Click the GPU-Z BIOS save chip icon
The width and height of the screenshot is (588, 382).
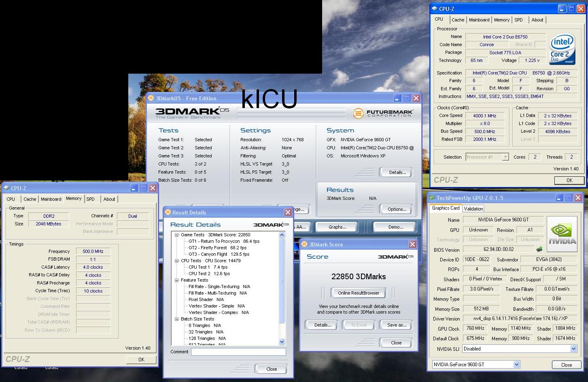[539, 249]
